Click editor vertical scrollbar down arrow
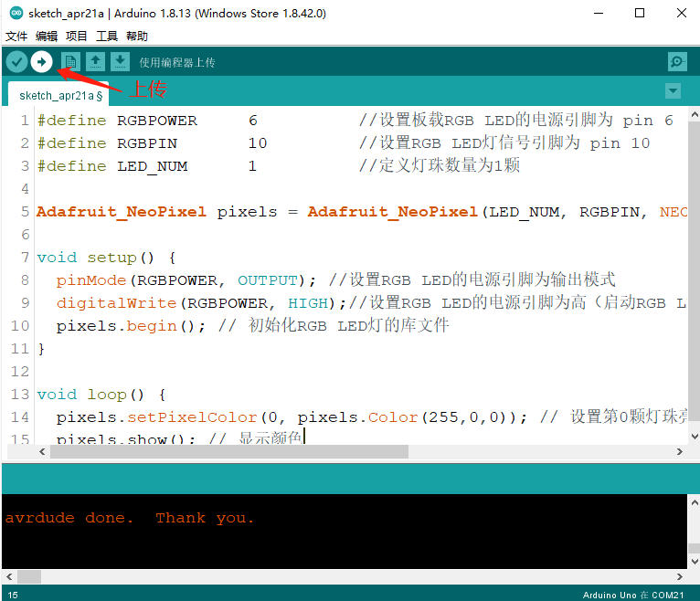Viewport: 700px width, 601px height. [x=695, y=437]
